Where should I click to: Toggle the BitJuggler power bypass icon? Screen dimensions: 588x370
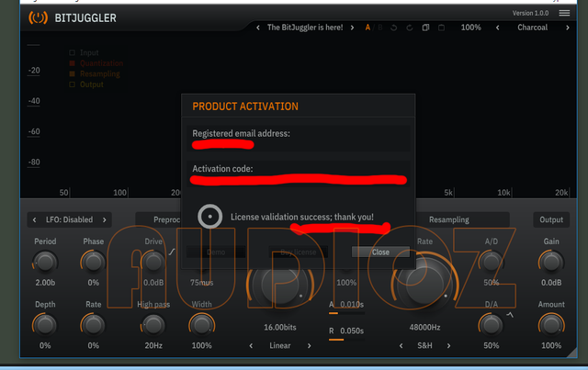(38, 17)
